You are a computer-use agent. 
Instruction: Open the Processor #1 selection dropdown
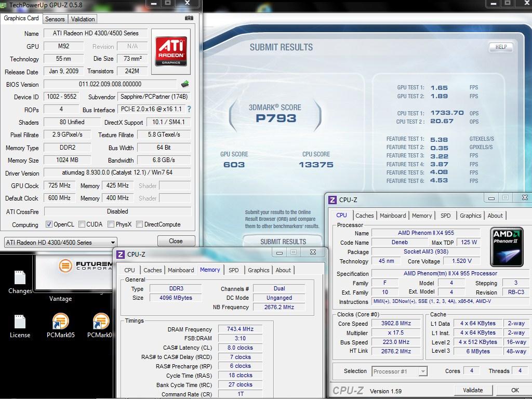(400, 371)
